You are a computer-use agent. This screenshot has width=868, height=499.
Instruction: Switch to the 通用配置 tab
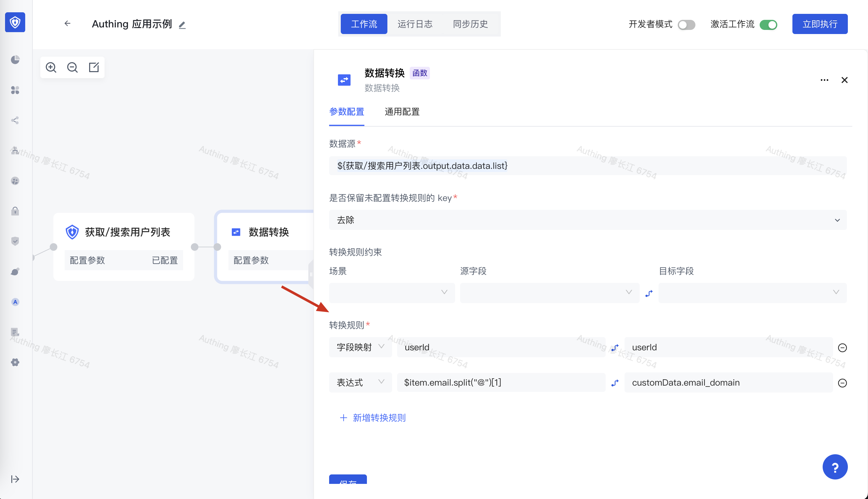pyautogui.click(x=402, y=112)
